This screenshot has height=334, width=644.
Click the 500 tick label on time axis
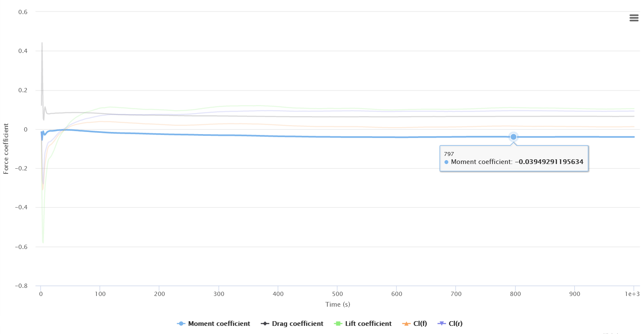coord(337,294)
